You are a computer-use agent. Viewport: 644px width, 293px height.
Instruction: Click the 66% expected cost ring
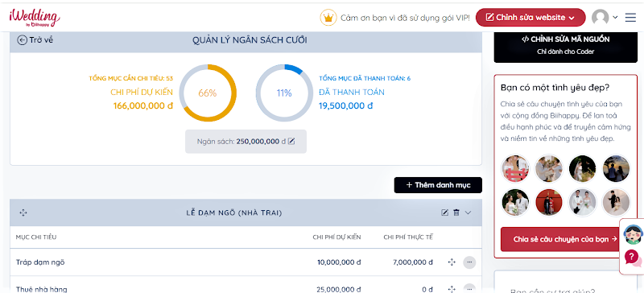[208, 93]
